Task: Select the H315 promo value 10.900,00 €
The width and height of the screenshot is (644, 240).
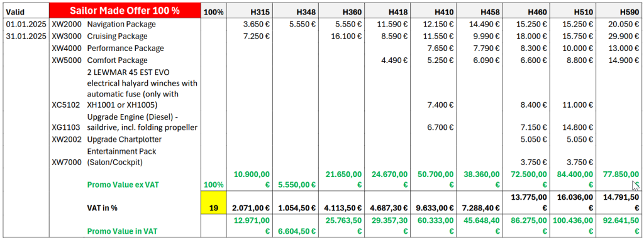Action: 252,180
